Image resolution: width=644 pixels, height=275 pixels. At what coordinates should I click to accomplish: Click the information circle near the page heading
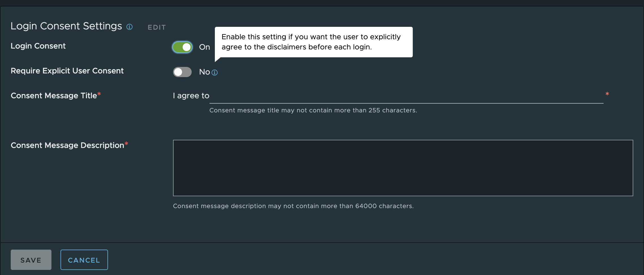coord(129,27)
